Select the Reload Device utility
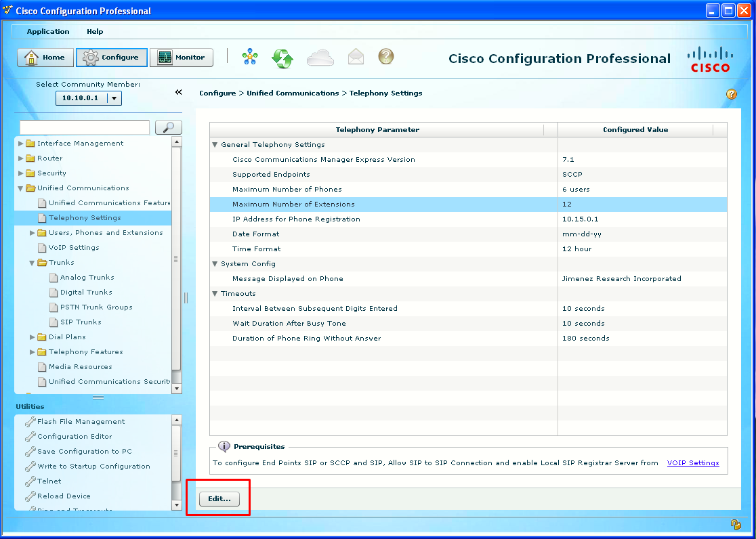 point(64,496)
